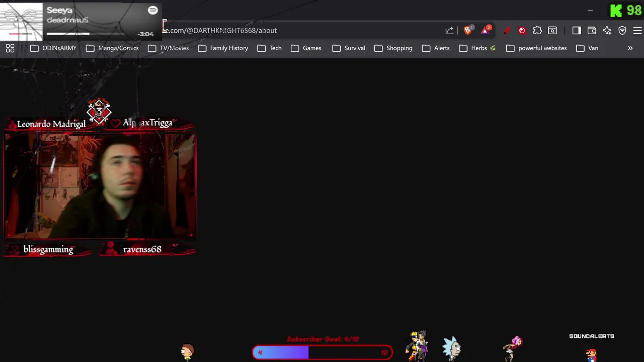The width and height of the screenshot is (644, 362).
Task: Click the Brave VPN shield icon
Action: coord(622,31)
